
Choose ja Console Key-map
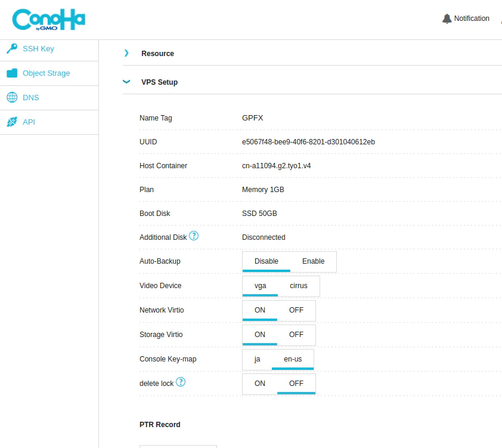point(257,359)
